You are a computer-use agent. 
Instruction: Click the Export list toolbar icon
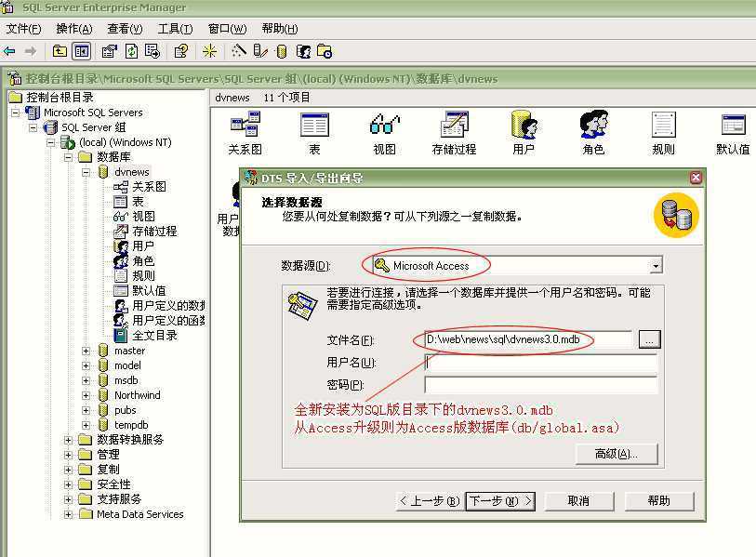coord(153,51)
